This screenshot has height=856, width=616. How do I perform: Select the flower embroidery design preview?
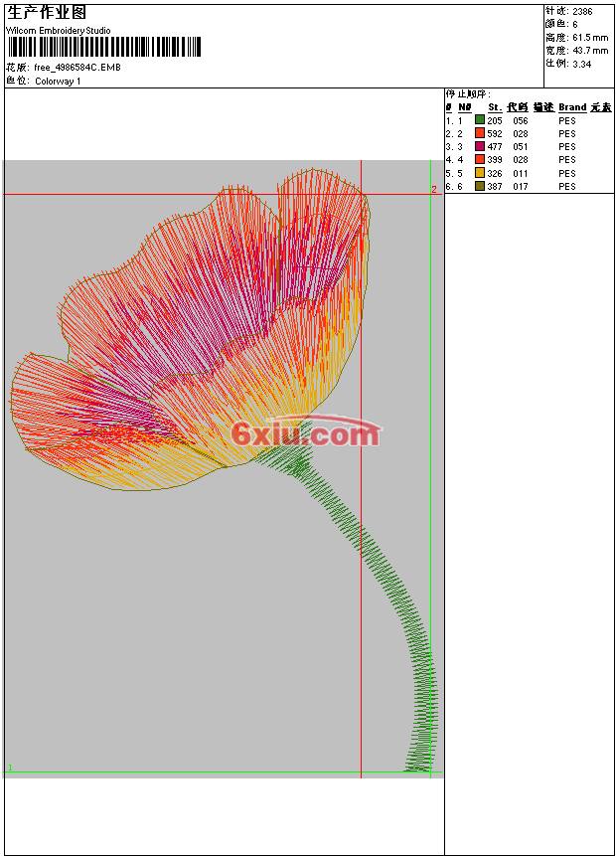tap(224, 468)
